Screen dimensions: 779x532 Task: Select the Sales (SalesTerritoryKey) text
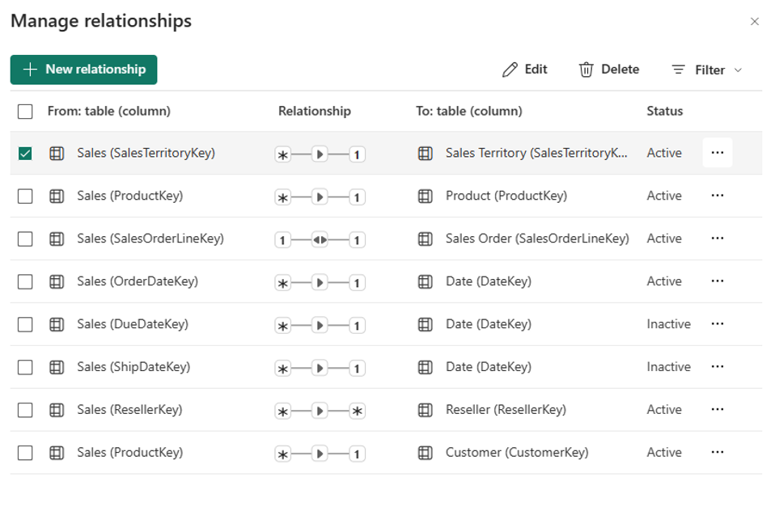pos(146,153)
